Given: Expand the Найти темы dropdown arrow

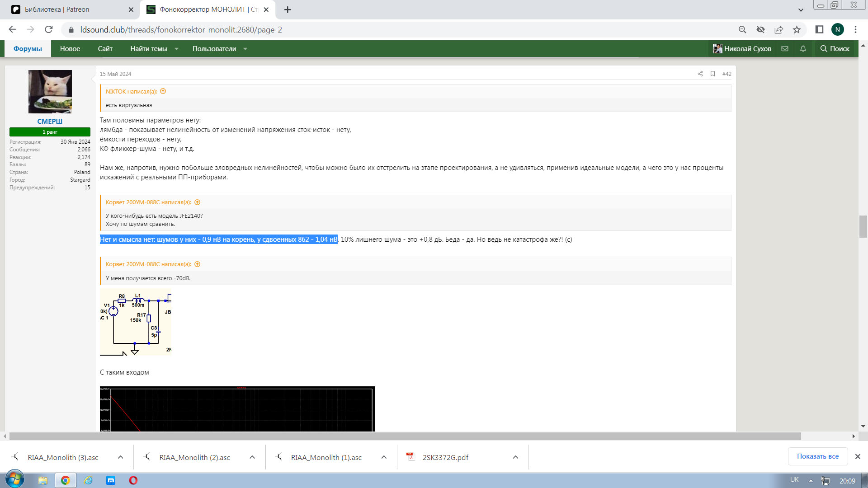Looking at the screenshot, I should pos(177,49).
